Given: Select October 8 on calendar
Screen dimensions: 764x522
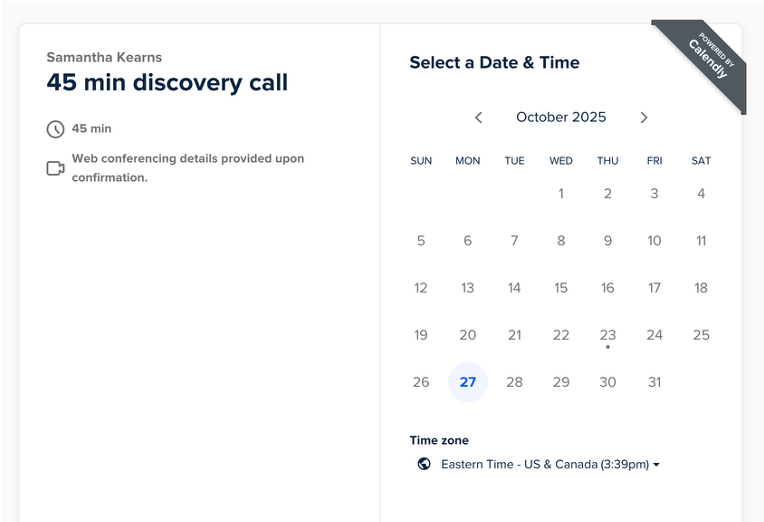Looking at the screenshot, I should pos(561,241).
